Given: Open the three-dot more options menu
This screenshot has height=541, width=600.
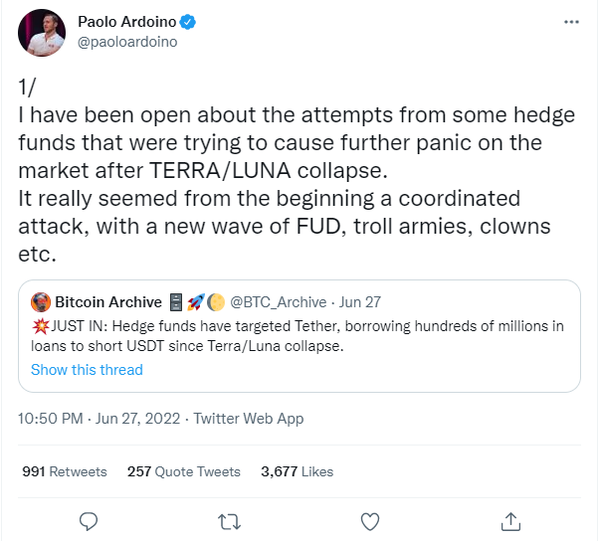Looking at the screenshot, I should pyautogui.click(x=570, y=21).
